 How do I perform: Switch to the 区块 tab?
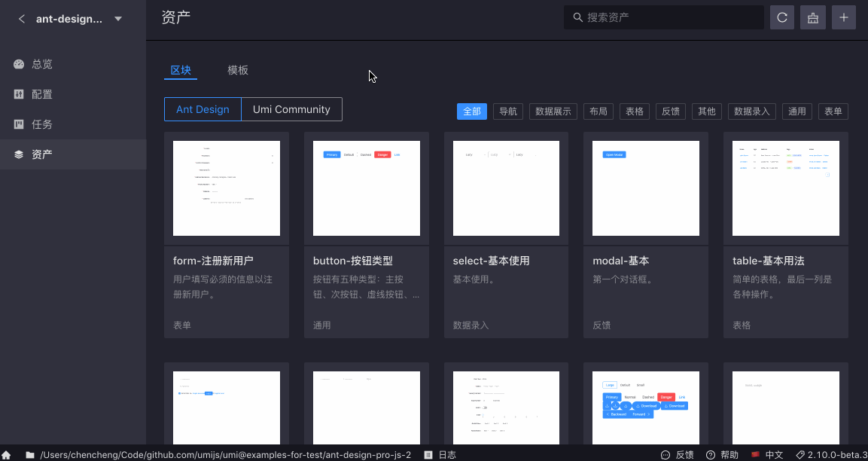pos(181,70)
